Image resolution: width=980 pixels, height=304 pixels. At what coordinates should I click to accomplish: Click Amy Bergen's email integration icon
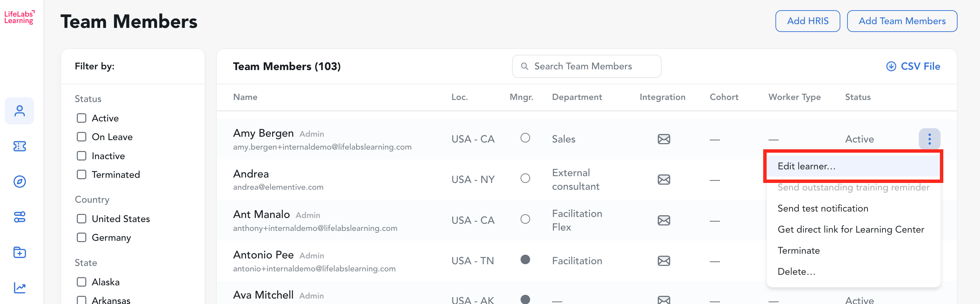(664, 139)
